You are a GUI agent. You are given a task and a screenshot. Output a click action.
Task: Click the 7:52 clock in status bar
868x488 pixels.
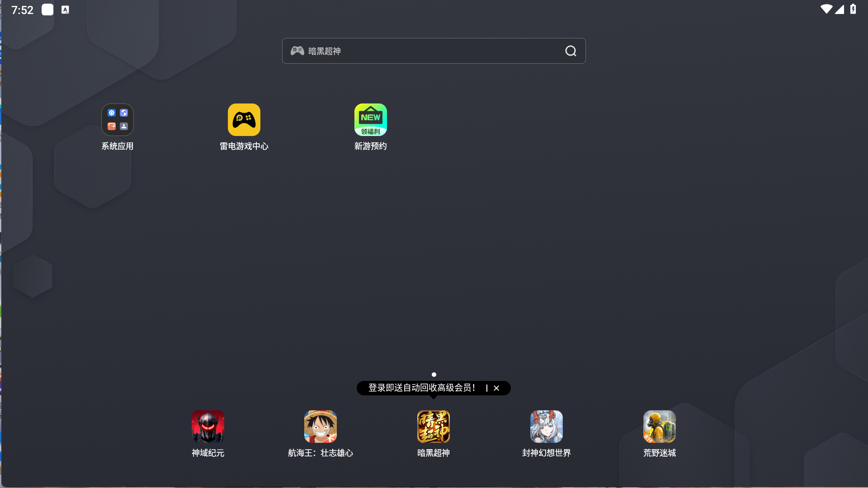pyautogui.click(x=22, y=10)
